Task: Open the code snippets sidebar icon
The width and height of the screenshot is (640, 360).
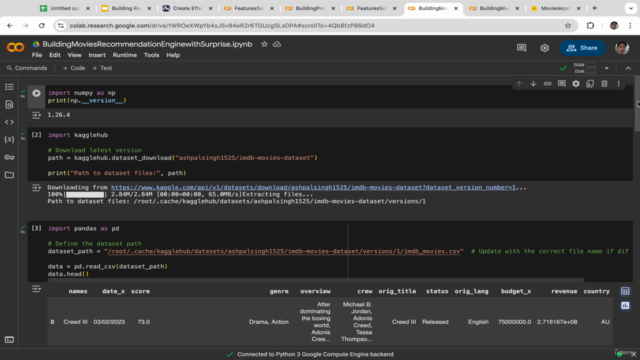Action: tap(9, 122)
